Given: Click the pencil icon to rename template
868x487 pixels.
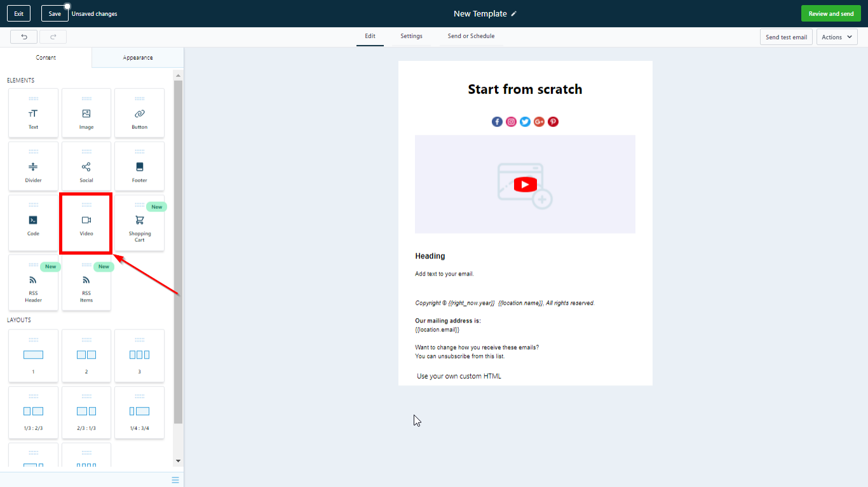Looking at the screenshot, I should 514,14.
